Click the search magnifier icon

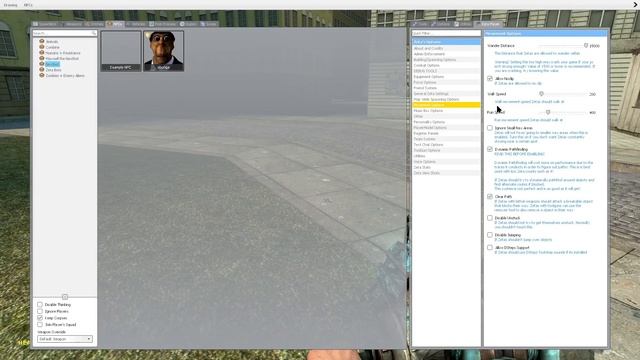pyautogui.click(x=94, y=33)
